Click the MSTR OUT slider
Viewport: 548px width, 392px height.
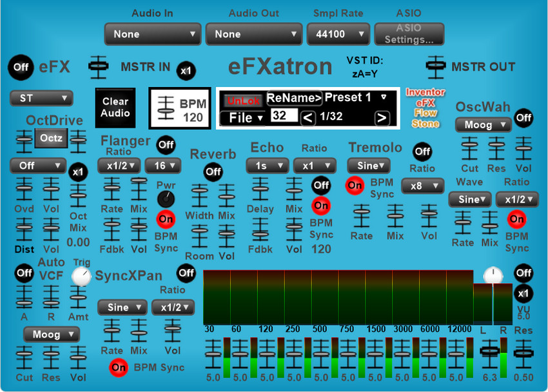click(436, 66)
